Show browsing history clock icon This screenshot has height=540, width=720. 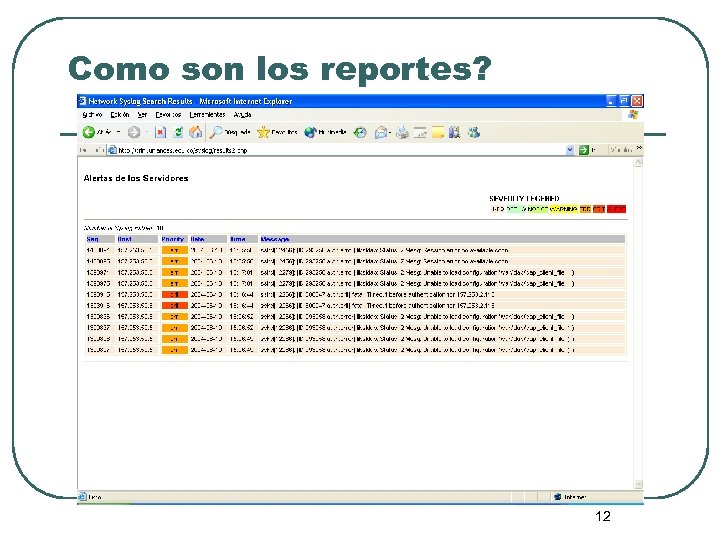pos(360,133)
